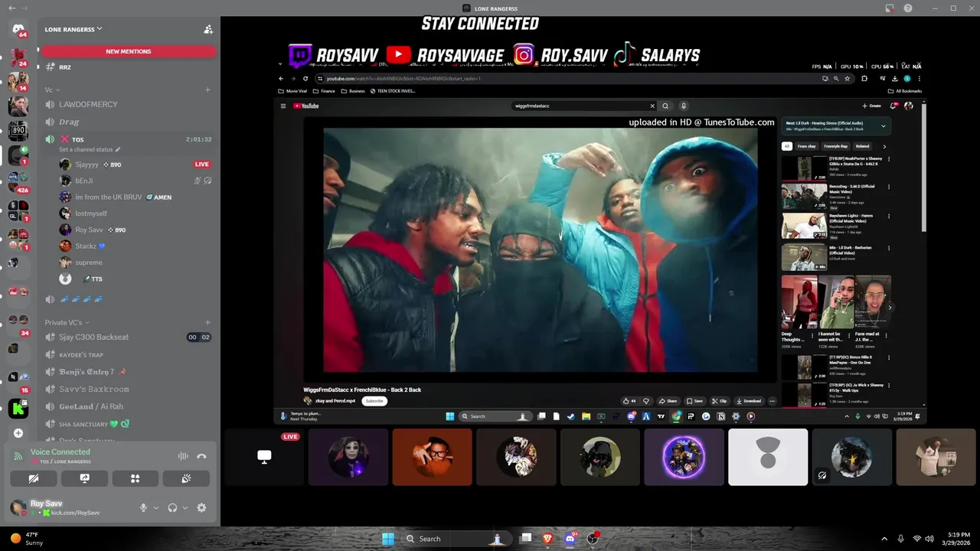Click the Kick server icon in sidebar
Screen dimensions: 980x551
tap(18, 408)
